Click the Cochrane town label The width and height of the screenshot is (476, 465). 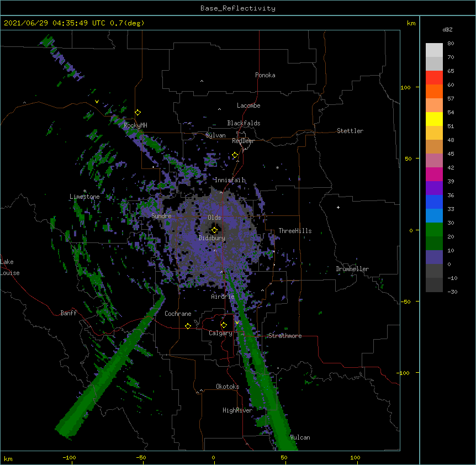178,314
